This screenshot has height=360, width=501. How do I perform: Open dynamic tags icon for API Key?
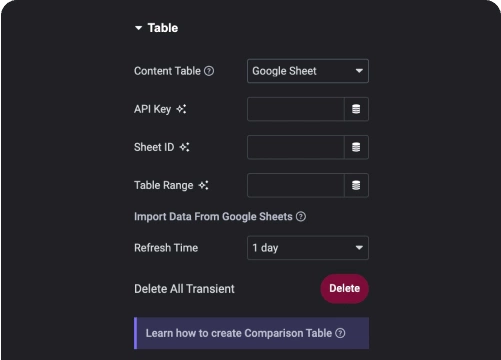click(356, 109)
